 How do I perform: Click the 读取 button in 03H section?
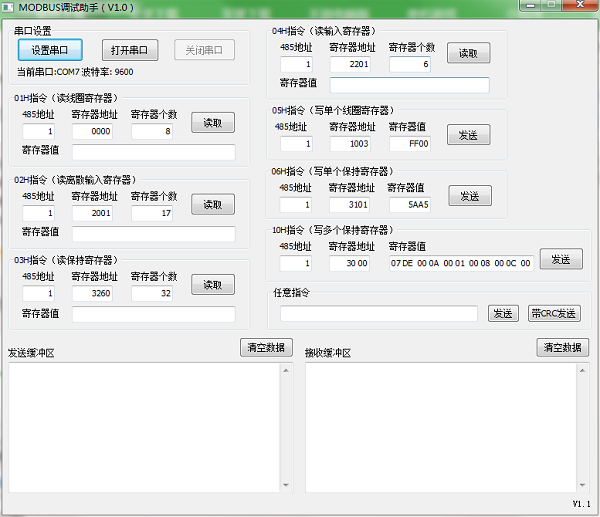pos(213,284)
